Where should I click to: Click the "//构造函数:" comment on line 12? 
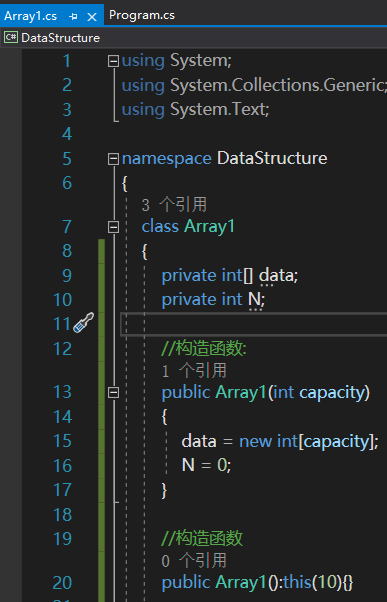(x=204, y=349)
